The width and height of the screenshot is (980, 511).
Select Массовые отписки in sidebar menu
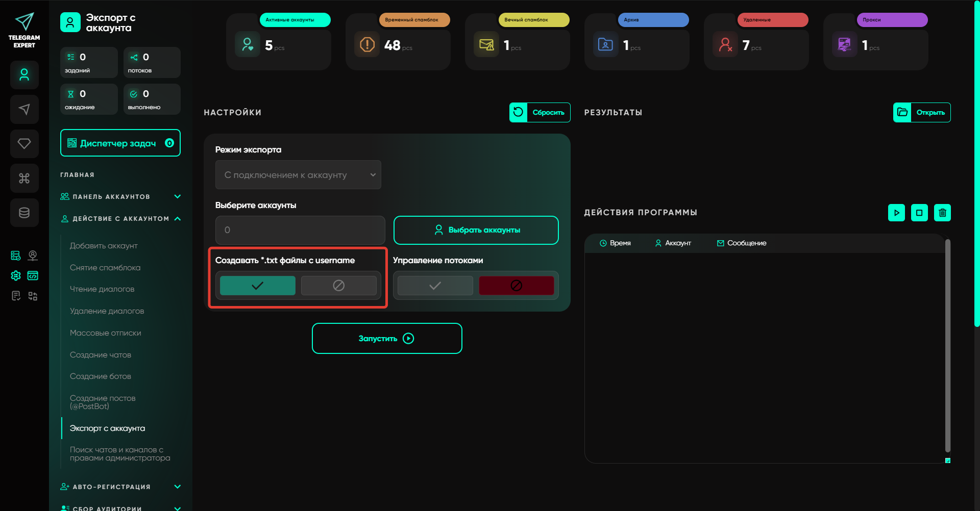pyautogui.click(x=105, y=333)
